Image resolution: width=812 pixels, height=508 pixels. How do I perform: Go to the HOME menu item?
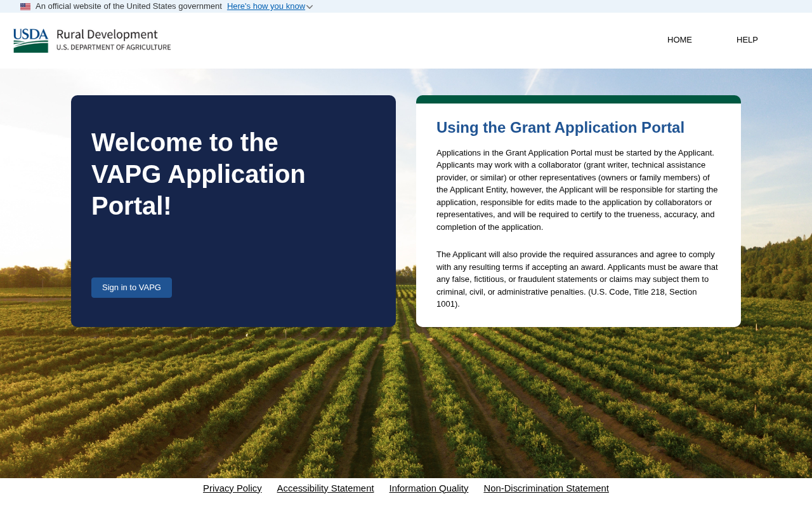point(679,40)
